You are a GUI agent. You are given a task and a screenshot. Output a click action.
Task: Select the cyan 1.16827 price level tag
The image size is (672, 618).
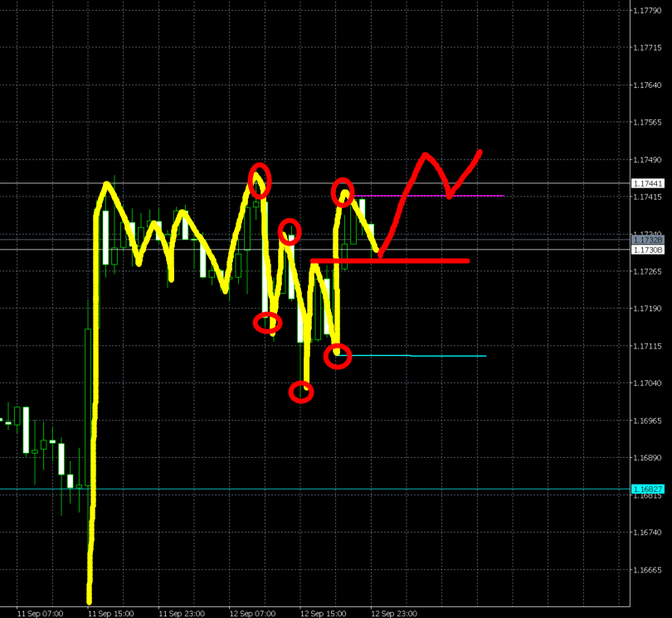click(x=648, y=489)
